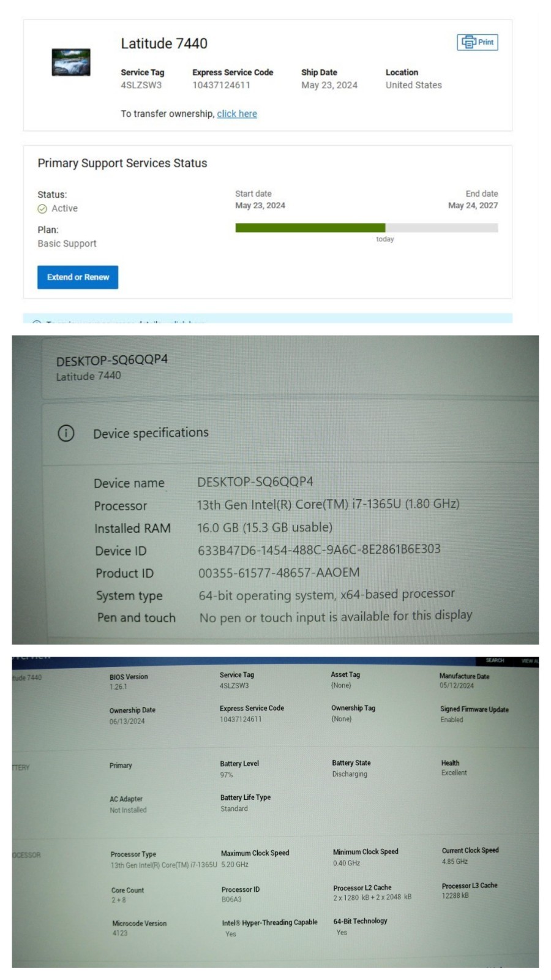
Task: Select the BIOS Version 1.26.1 value
Action: (118, 687)
